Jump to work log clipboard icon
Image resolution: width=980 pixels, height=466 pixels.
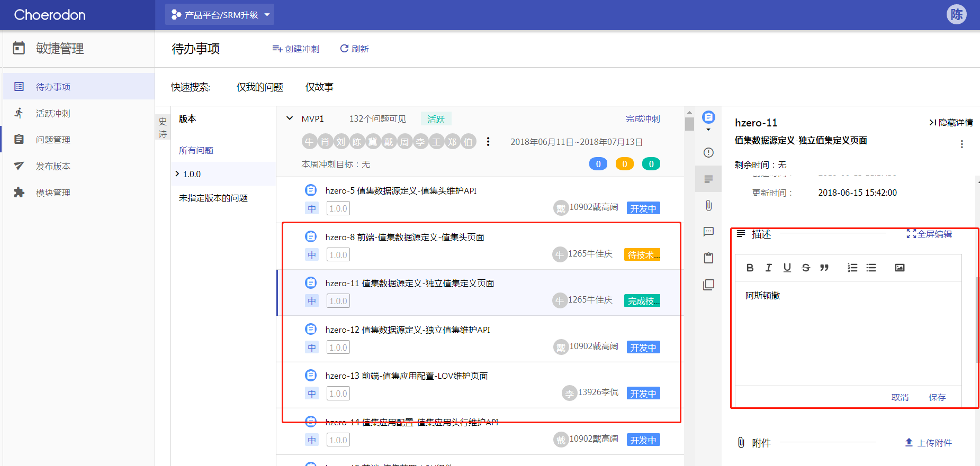708,258
